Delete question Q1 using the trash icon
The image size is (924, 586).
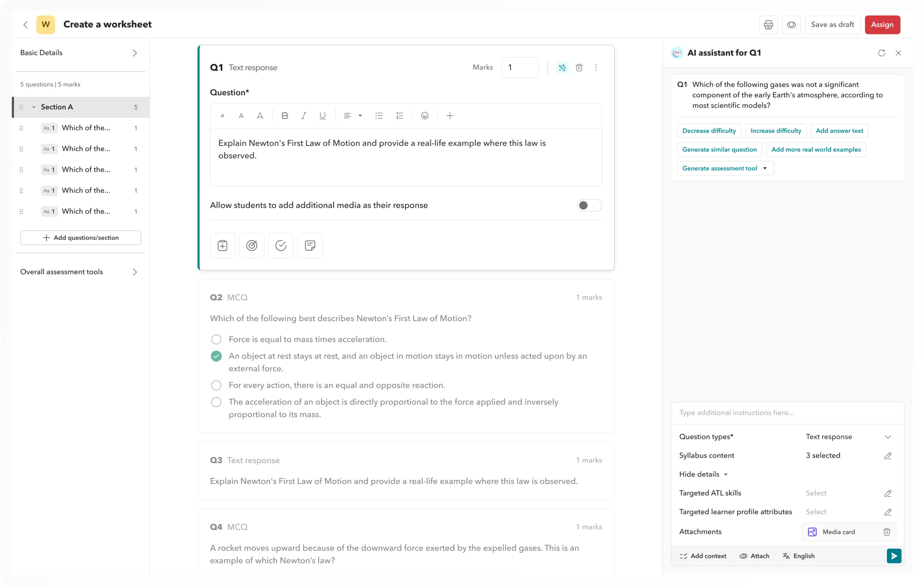[x=579, y=68]
